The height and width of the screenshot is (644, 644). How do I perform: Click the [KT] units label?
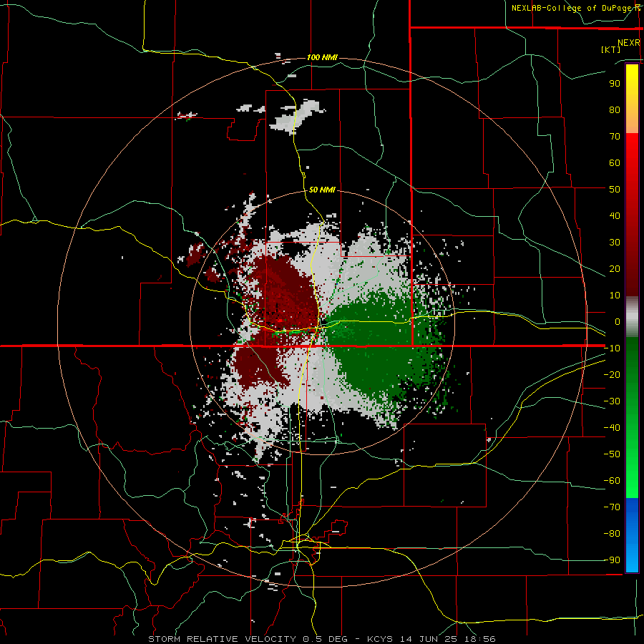click(611, 49)
